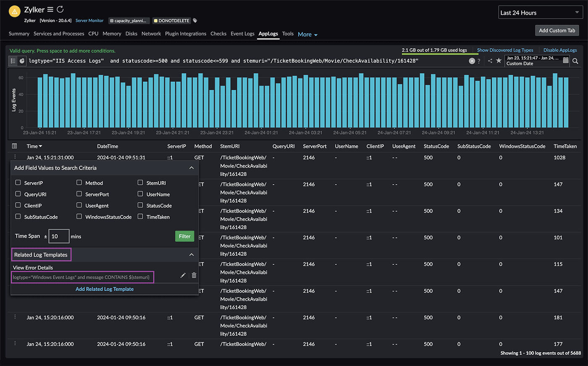Enable the ClientIP filter checkbox
This screenshot has height=366, width=588.
[x=18, y=205]
